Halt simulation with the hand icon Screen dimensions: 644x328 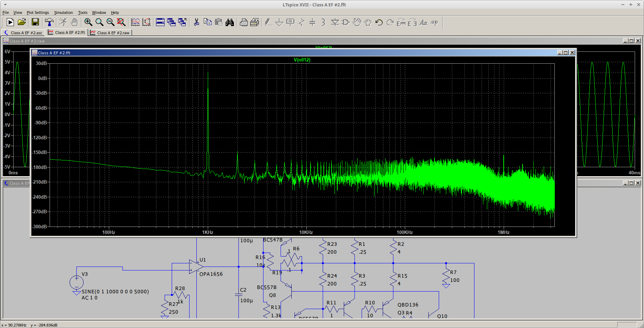(x=74, y=22)
